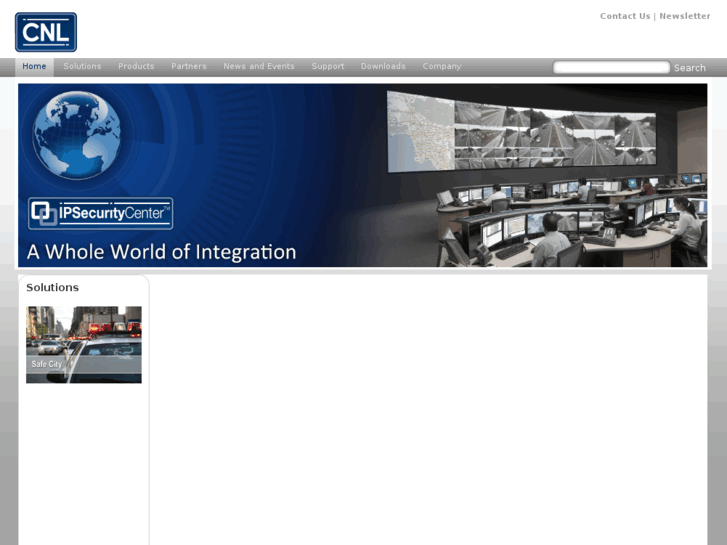The width and height of the screenshot is (727, 545).
Task: Open the Solutions menu
Action: click(82, 67)
